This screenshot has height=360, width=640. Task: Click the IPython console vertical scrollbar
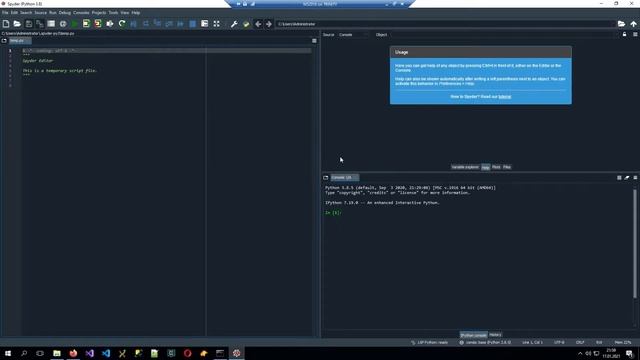coord(635,244)
